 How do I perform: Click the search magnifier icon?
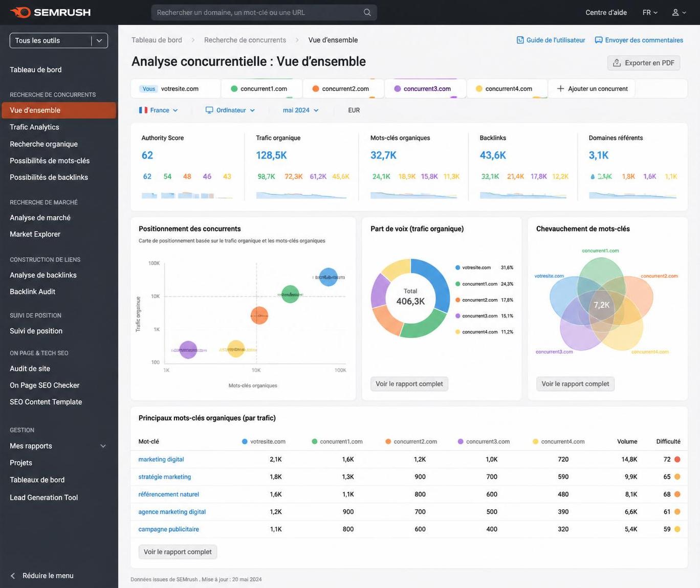(x=367, y=12)
